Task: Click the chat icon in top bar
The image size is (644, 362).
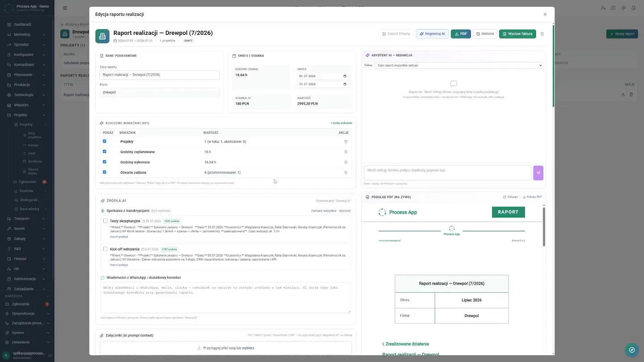Action: tap(613, 8)
